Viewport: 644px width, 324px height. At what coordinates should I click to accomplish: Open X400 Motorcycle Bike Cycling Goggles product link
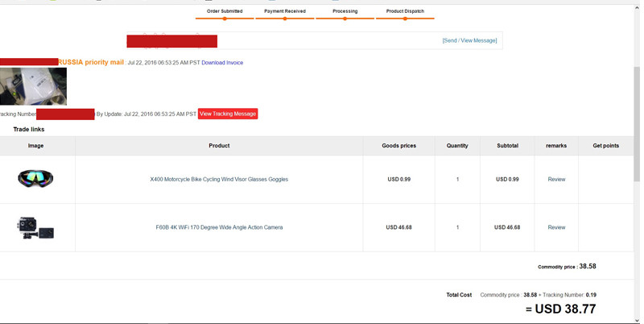(x=219, y=179)
